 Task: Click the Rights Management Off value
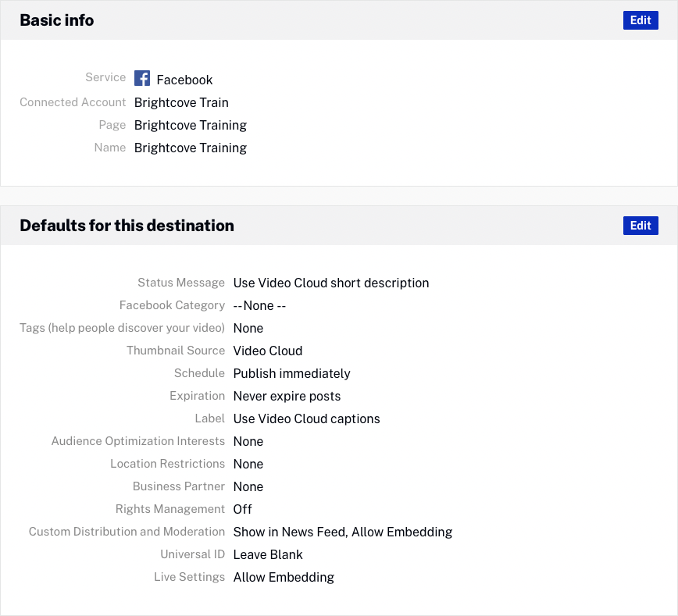tap(243, 509)
